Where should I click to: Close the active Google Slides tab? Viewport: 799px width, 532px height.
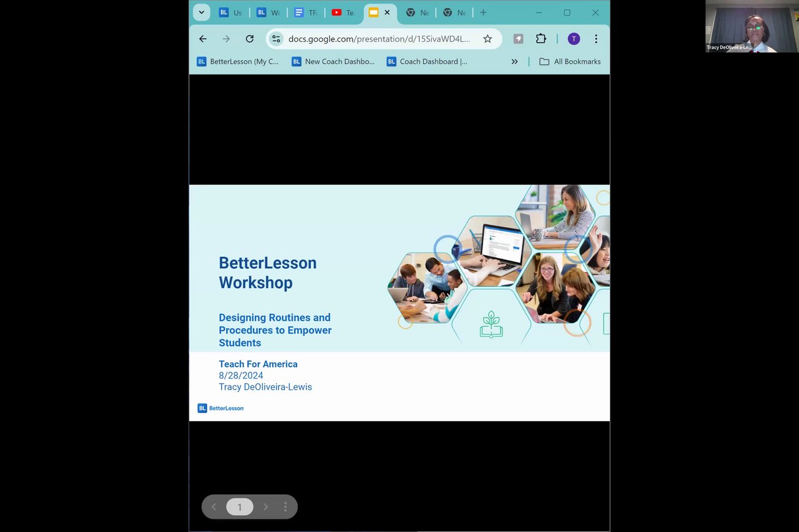tap(387, 12)
